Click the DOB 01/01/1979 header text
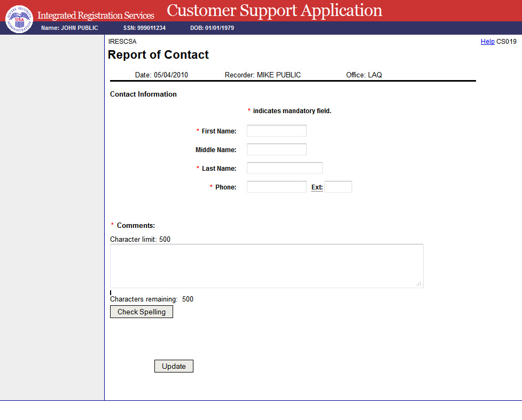 [212, 28]
